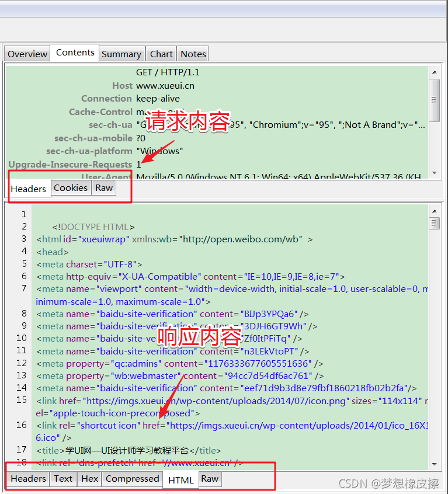
Task: Select request Headers tab
Action: pos(29,189)
